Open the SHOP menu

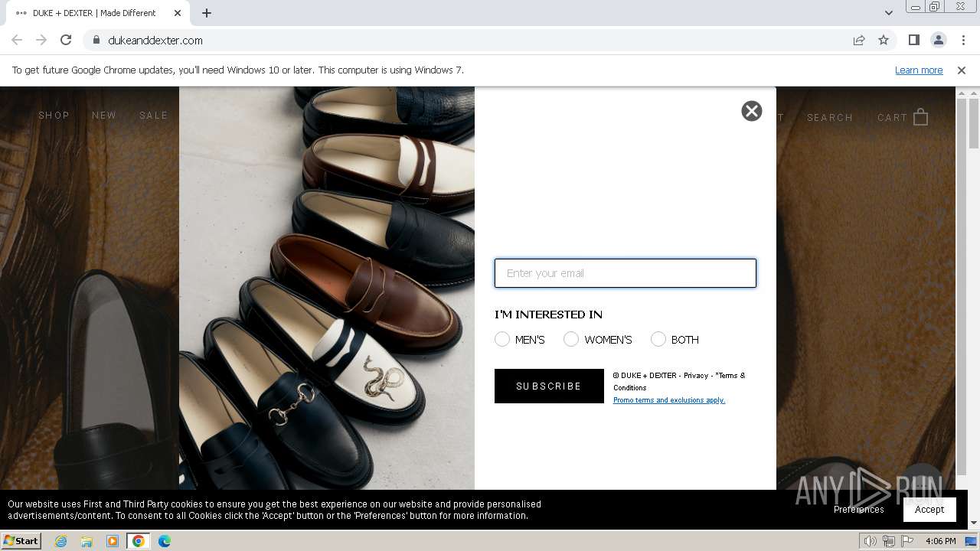point(54,116)
